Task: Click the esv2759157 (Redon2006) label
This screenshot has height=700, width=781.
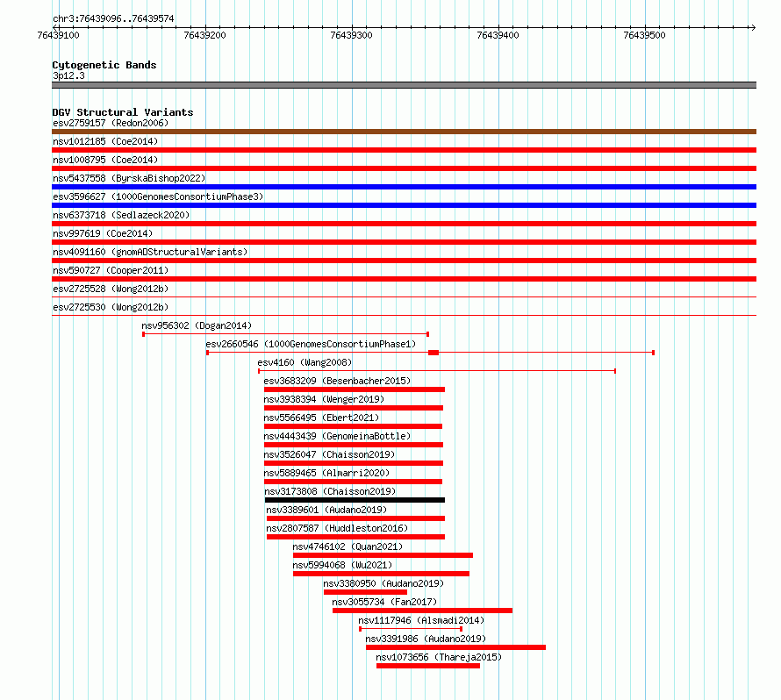Action: click(x=111, y=123)
